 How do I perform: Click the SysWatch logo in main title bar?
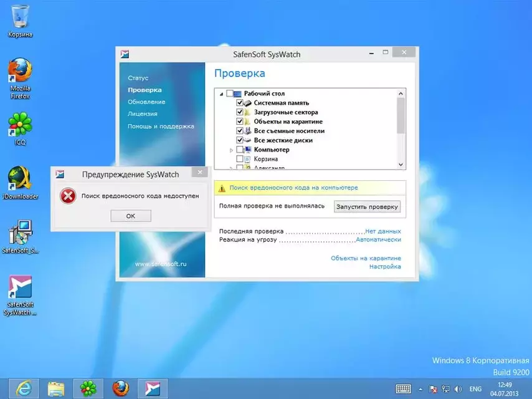(x=125, y=54)
